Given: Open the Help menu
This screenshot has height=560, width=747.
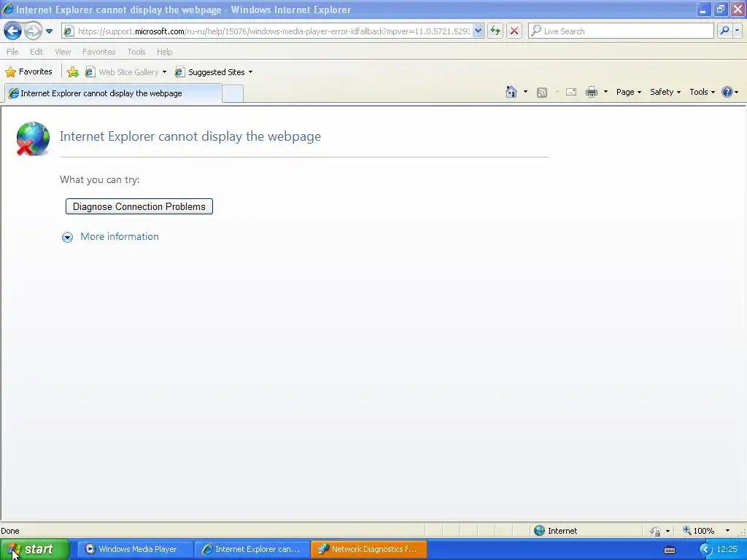Looking at the screenshot, I should click(x=165, y=52).
